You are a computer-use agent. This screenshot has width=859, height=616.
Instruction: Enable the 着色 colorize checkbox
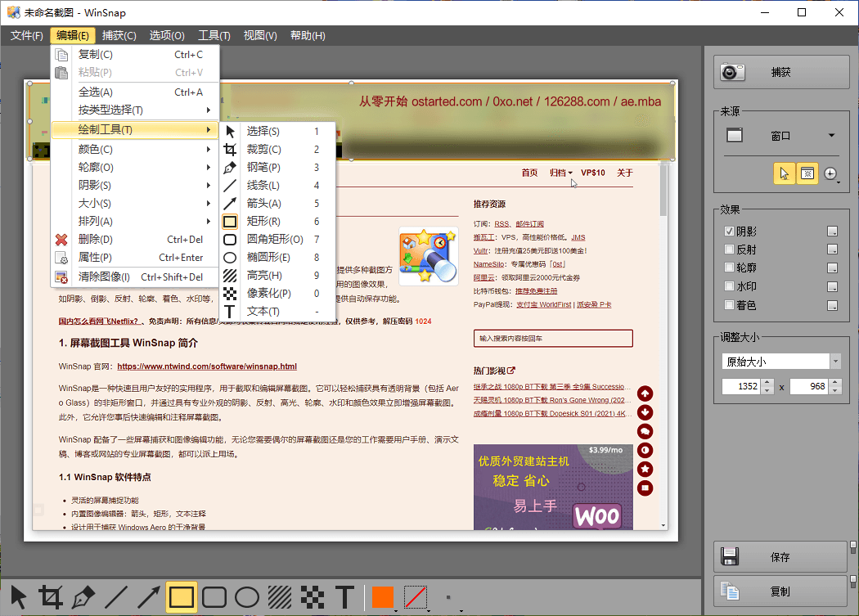[729, 304]
